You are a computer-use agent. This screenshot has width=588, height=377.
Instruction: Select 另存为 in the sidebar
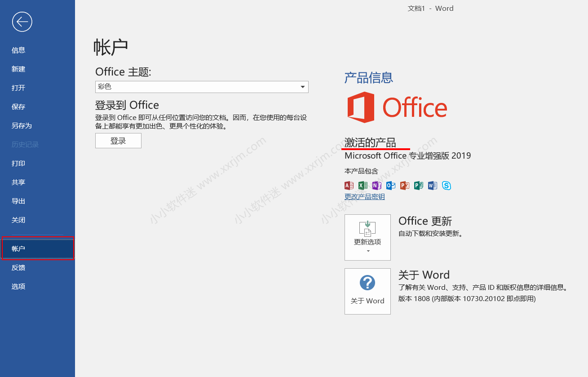37,126
